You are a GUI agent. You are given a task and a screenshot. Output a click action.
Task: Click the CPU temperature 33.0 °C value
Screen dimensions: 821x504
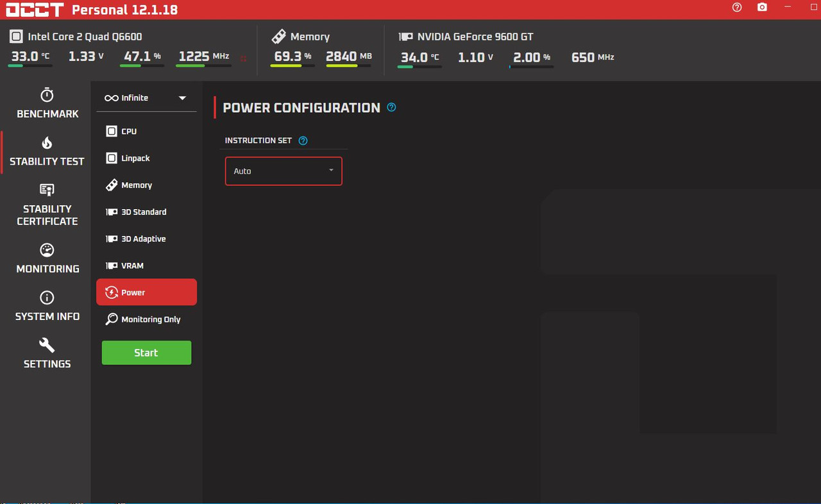pos(30,56)
